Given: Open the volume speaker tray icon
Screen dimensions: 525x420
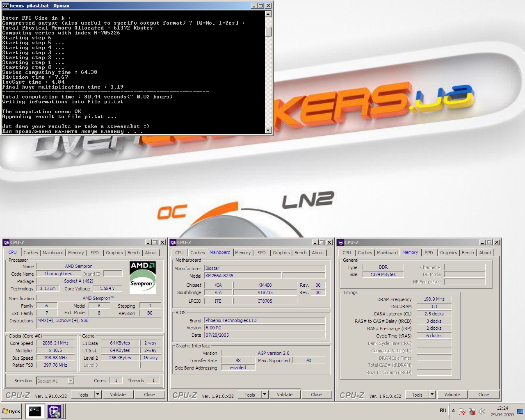Looking at the screenshot, I should click(x=482, y=411).
